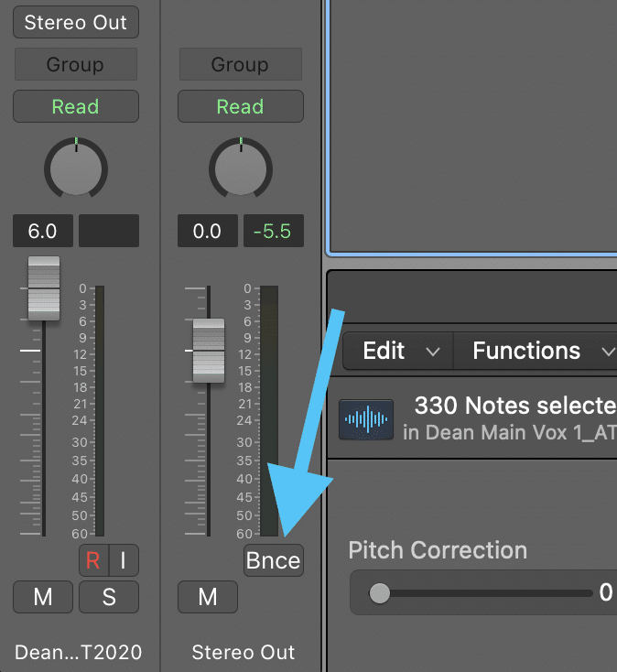Click the Bnce bounce button
The image size is (617, 672).
pos(274,560)
